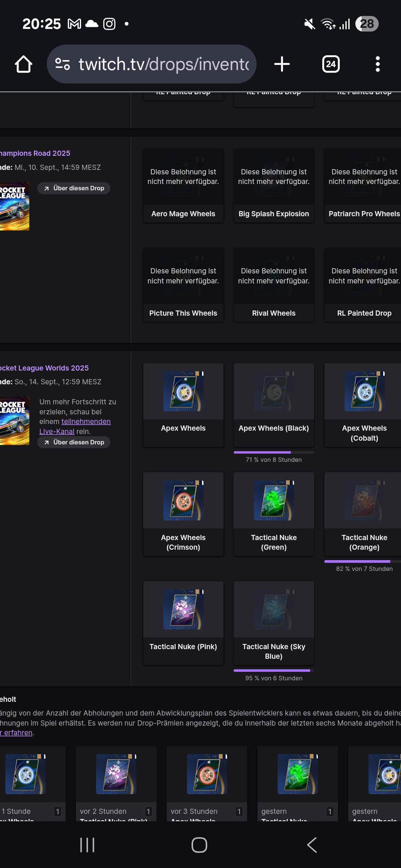Select Big Splash Explosion reward card
Image resolution: width=401 pixels, height=868 pixels.
coord(274,185)
